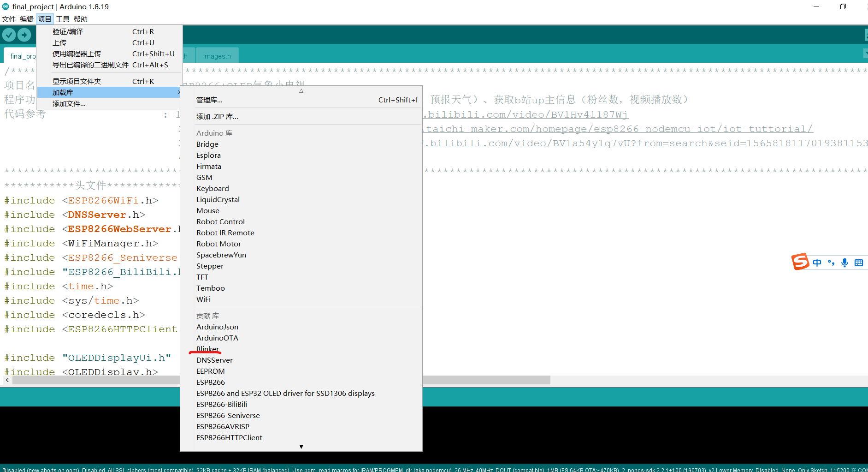
Task: Click the Upload arrow toolbar button
Action: (24, 35)
